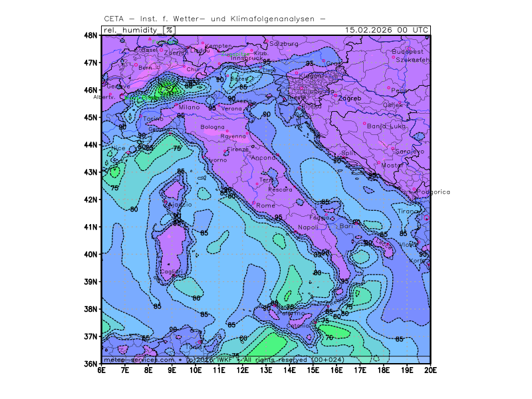Click the Budapest city label
Viewport: 532px width, 399px height.
point(408,51)
